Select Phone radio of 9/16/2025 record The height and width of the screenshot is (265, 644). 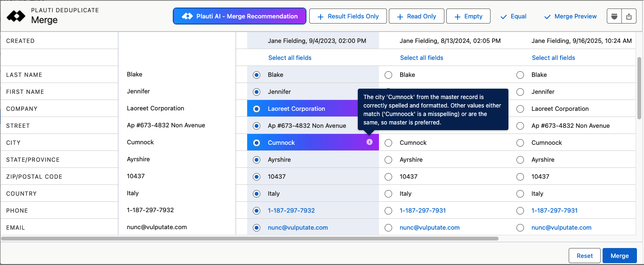[520, 210]
